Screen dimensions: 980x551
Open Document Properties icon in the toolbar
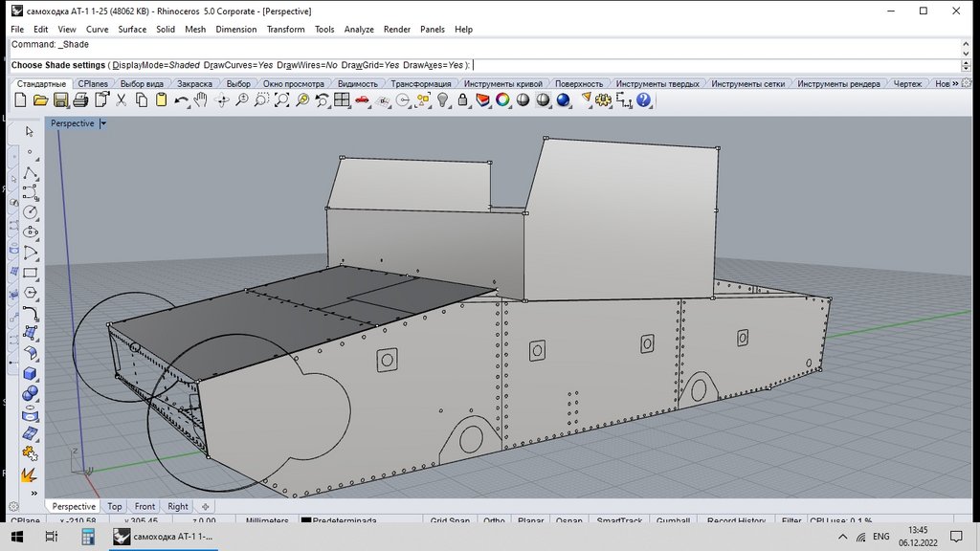coord(101,99)
